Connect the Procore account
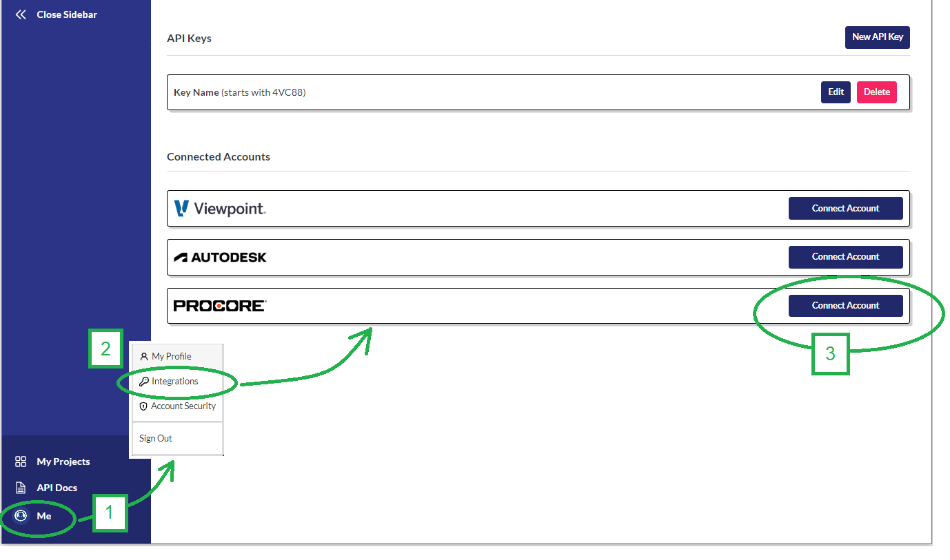The height and width of the screenshot is (560, 950). click(x=845, y=306)
